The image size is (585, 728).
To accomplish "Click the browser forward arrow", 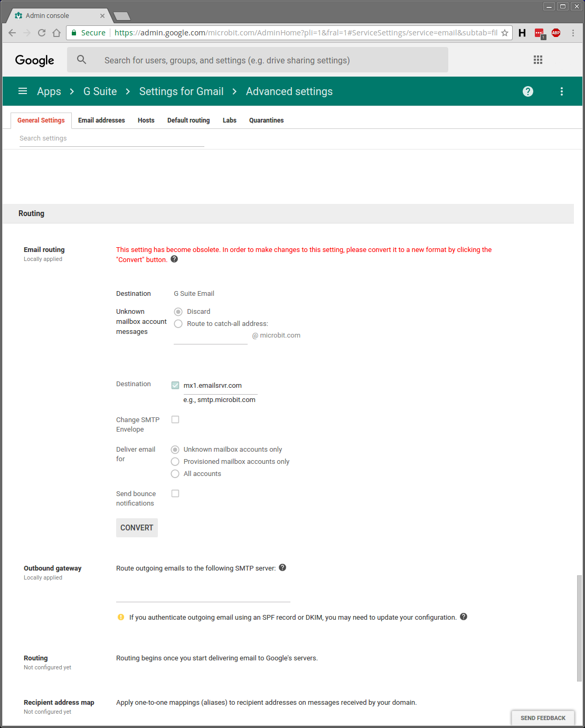I will coord(27,33).
